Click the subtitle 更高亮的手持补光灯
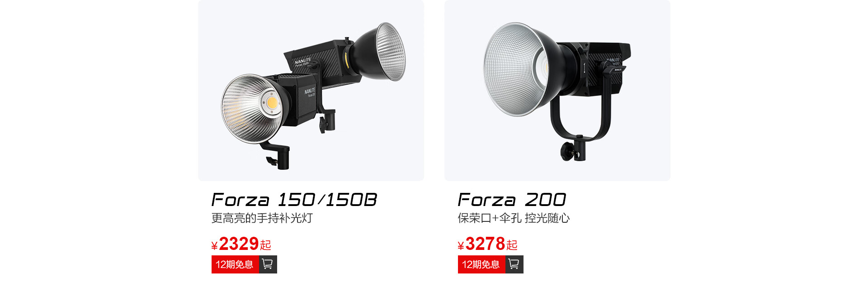The width and height of the screenshot is (868, 302). point(262,218)
